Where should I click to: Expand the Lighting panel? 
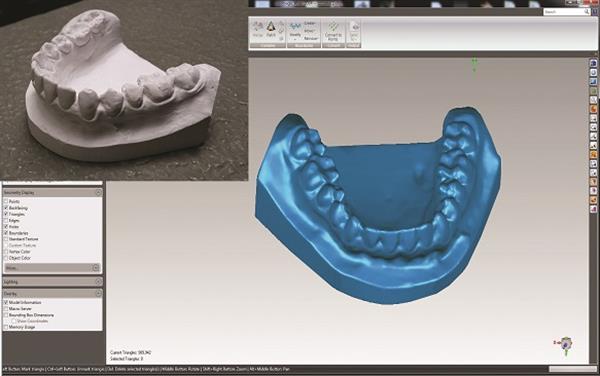98,282
